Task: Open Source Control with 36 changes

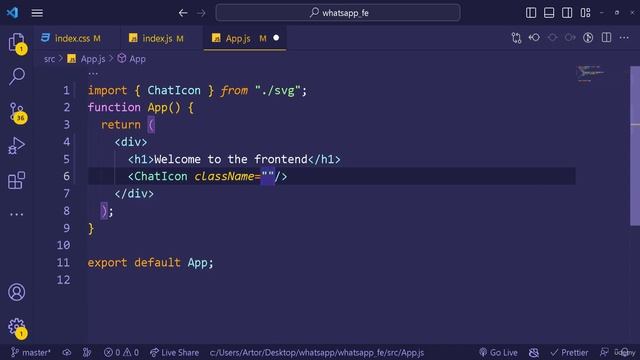Action: click(x=17, y=112)
